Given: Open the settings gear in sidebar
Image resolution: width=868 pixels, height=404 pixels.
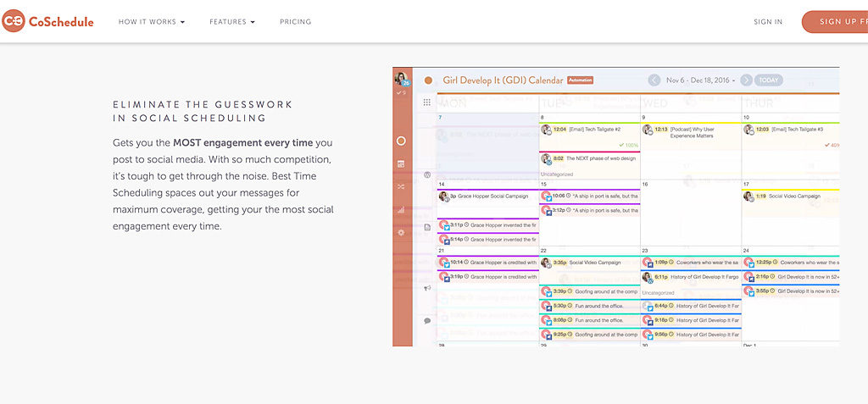Looking at the screenshot, I should [x=401, y=232].
